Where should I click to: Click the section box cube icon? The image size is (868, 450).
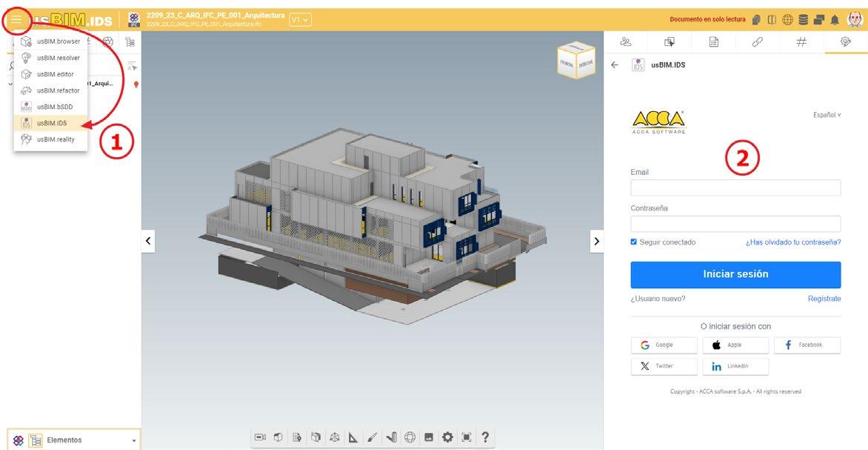pyautogui.click(x=316, y=437)
